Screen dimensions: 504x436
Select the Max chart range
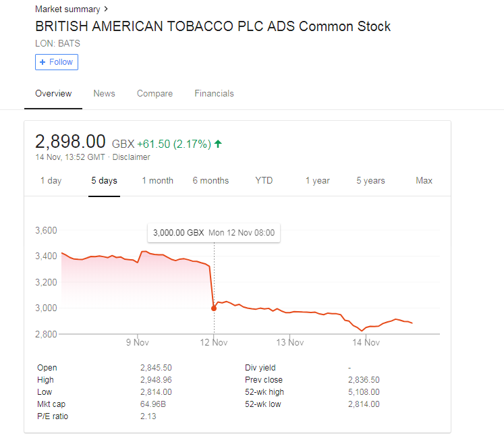pyautogui.click(x=424, y=180)
